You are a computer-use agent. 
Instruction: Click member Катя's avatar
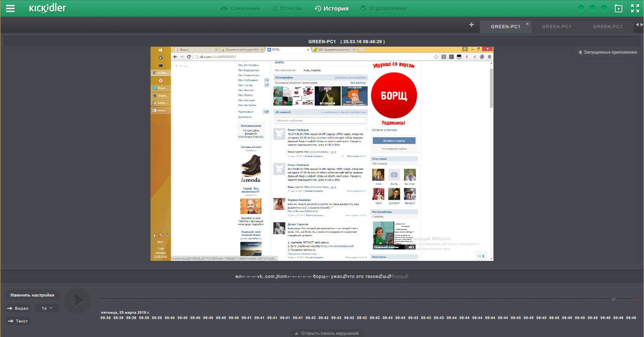click(x=378, y=175)
